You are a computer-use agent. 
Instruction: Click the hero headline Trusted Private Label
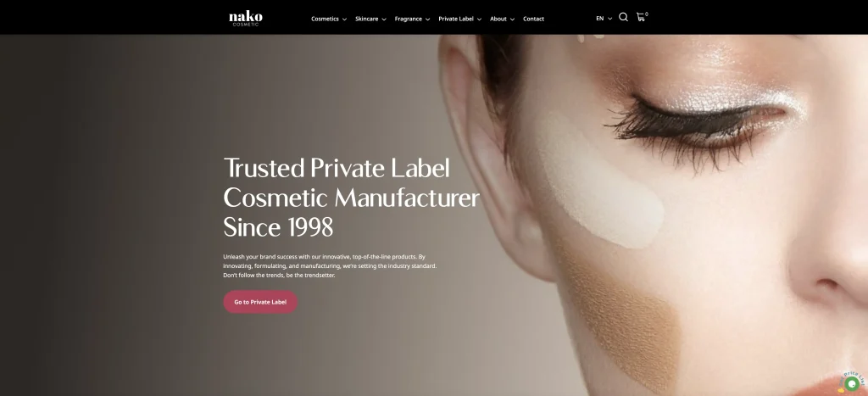[x=337, y=168]
